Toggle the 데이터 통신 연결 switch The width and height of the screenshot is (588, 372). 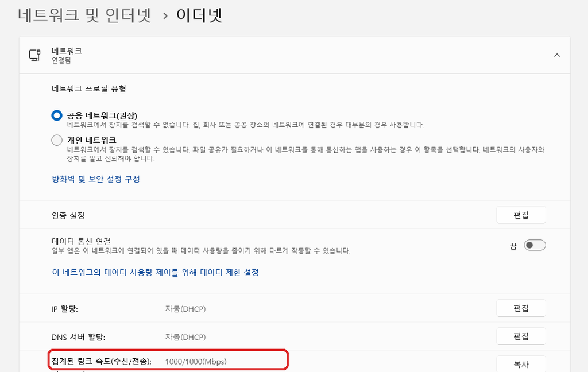(x=535, y=245)
